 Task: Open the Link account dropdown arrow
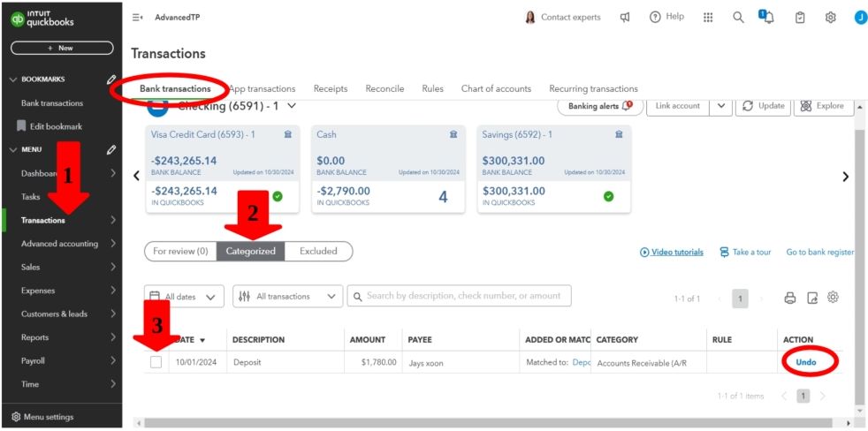720,106
